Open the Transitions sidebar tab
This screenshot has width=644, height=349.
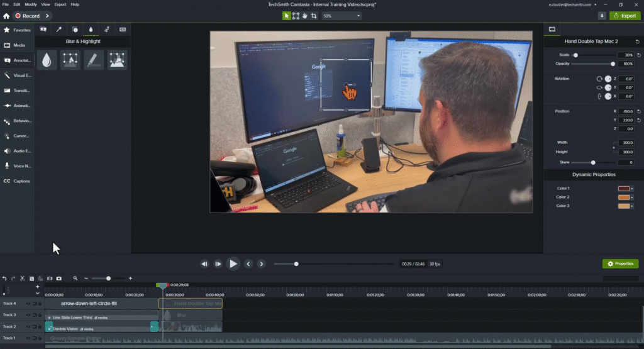click(x=17, y=91)
